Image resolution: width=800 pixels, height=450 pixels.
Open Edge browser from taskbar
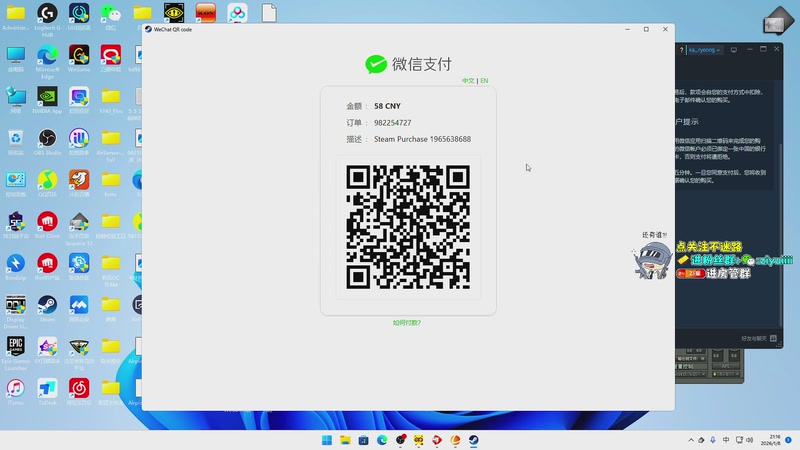pyautogui.click(x=382, y=440)
